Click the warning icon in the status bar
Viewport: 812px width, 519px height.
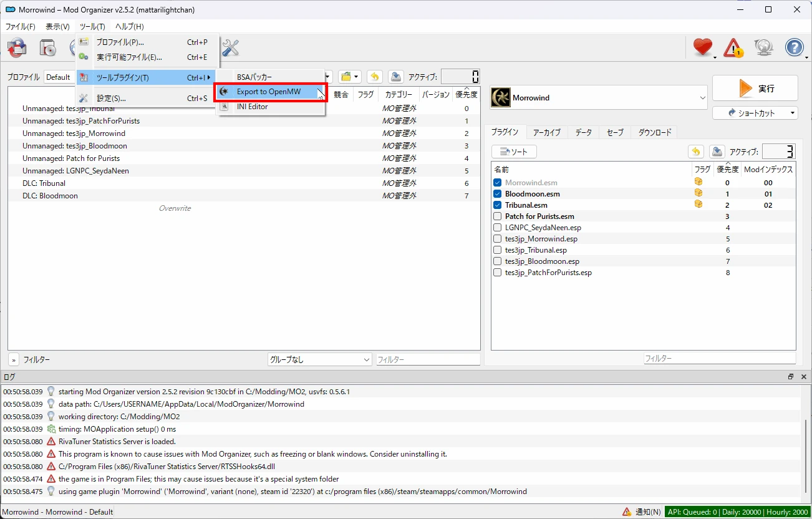click(x=627, y=512)
